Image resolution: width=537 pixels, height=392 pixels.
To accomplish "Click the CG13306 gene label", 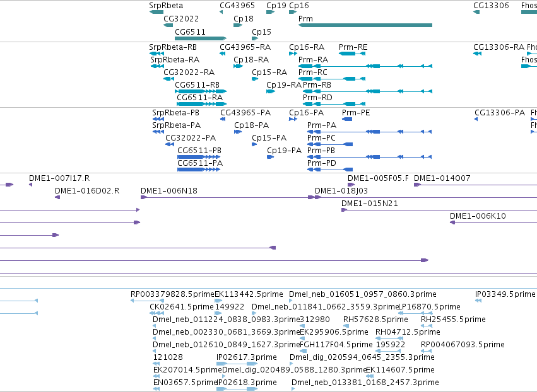I will pos(491,6).
